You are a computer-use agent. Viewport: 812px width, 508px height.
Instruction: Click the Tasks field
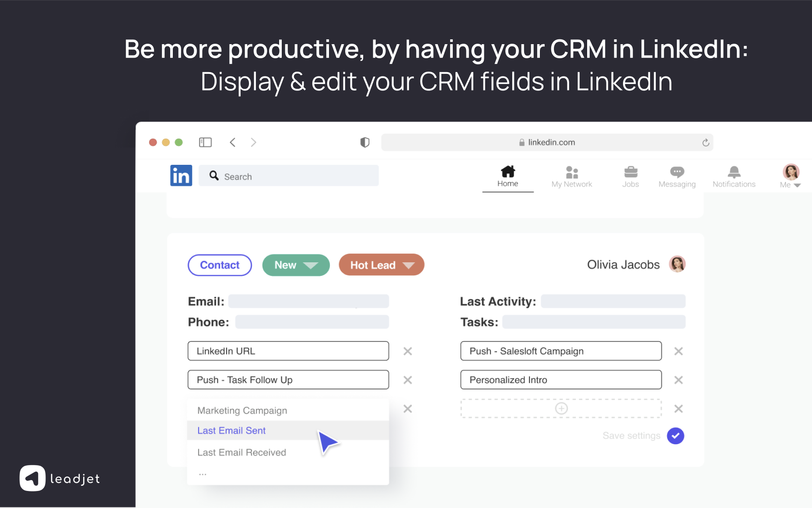coord(594,322)
